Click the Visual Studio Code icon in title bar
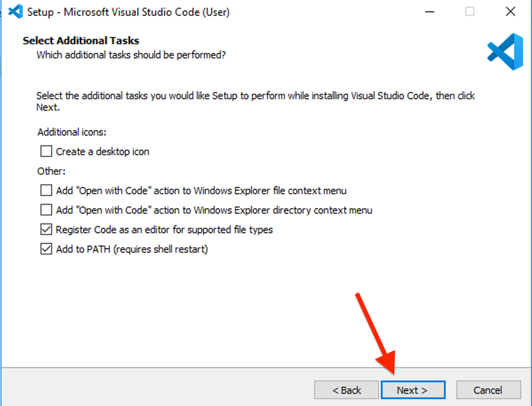 pos(15,11)
